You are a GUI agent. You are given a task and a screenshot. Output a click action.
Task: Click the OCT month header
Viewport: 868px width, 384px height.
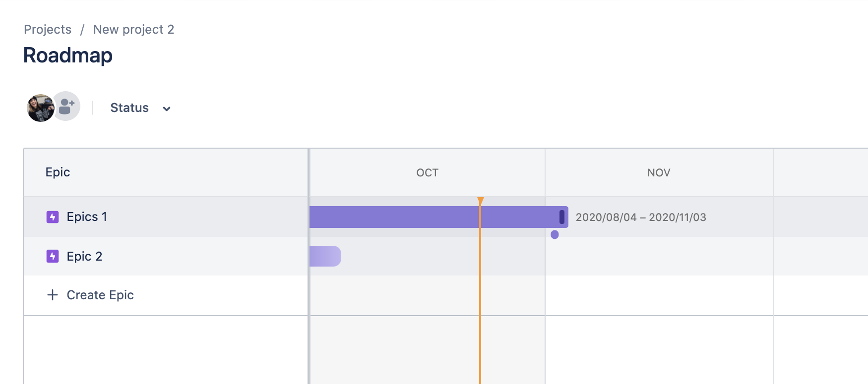[x=427, y=172]
